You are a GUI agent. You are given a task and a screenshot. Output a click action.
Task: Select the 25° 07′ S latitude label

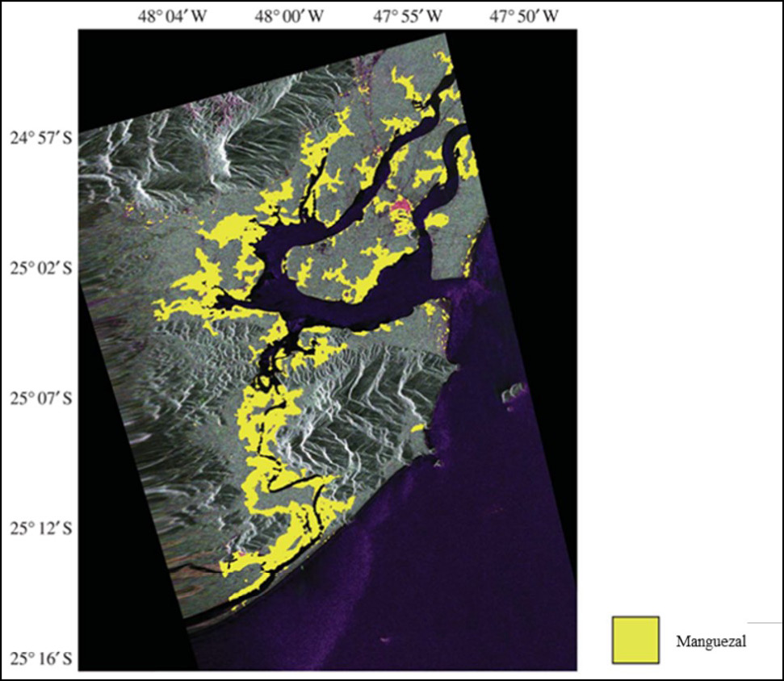tap(40, 399)
